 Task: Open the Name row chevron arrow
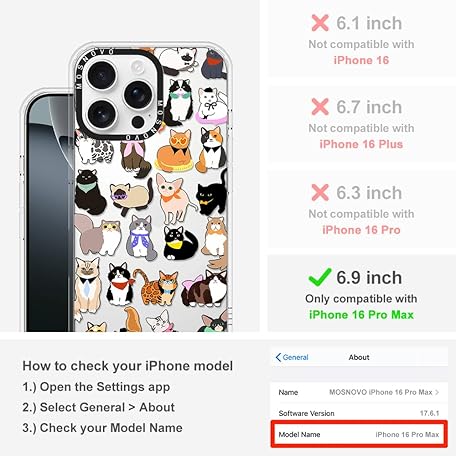437,392
